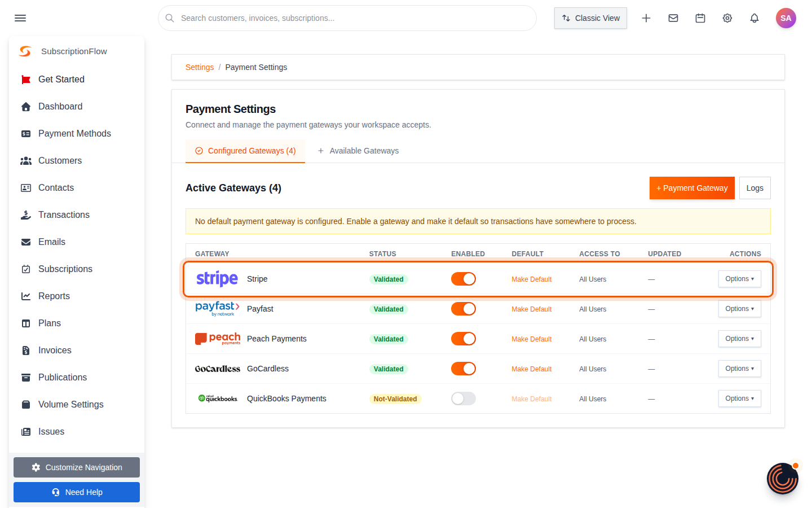Open Options dropdown for Peach Payments

[x=740, y=339]
